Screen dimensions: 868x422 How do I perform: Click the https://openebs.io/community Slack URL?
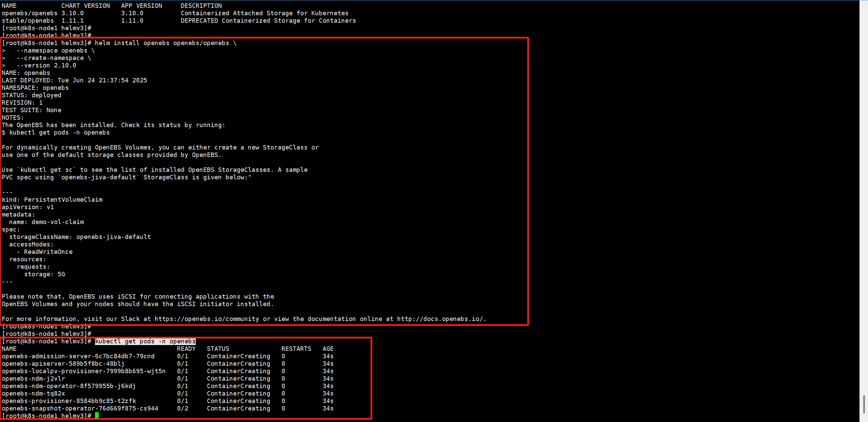tap(207, 319)
